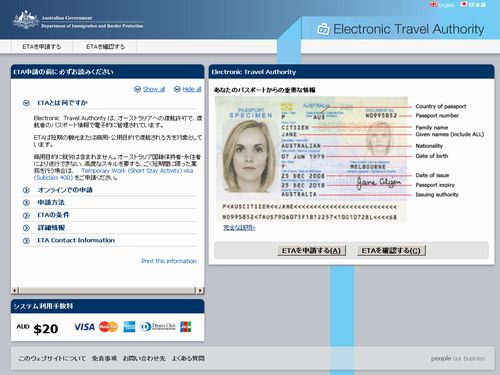
Task: Click the MasterCard logo
Action: tap(108, 327)
